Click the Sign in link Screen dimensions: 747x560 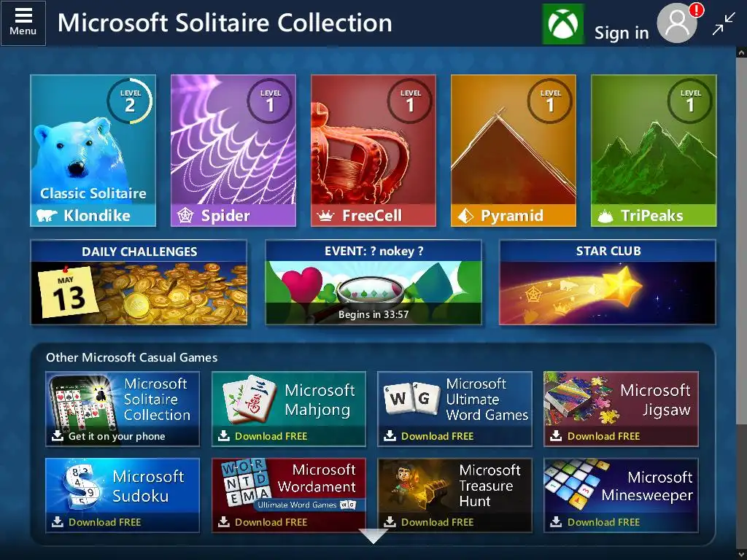pyautogui.click(x=622, y=33)
